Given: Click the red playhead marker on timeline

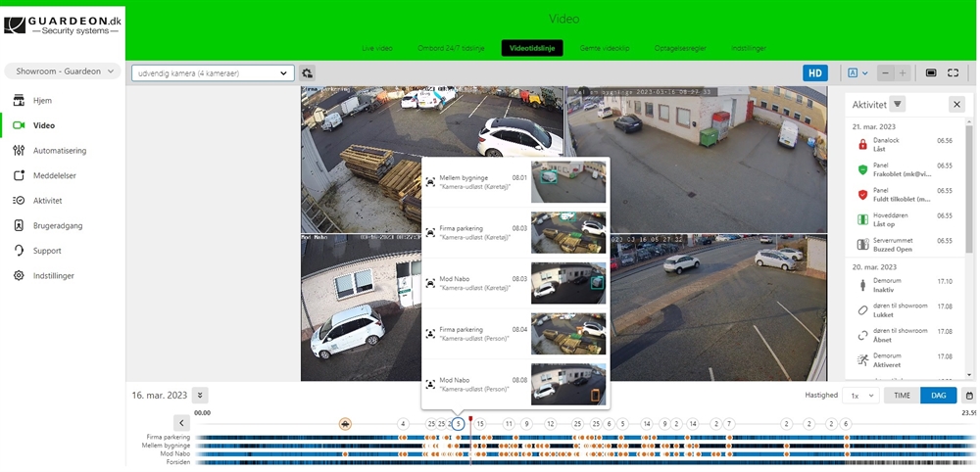Looking at the screenshot, I should 470,419.
